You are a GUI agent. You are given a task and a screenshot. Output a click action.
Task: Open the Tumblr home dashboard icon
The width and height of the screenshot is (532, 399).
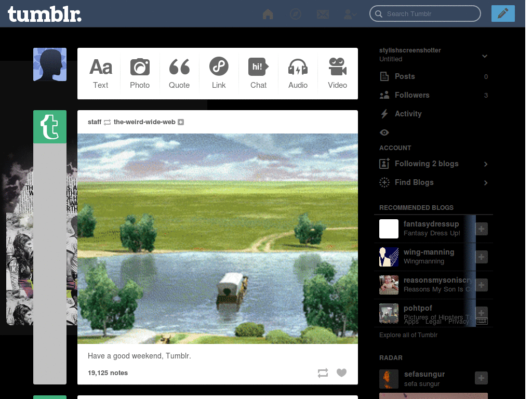pyautogui.click(x=268, y=14)
